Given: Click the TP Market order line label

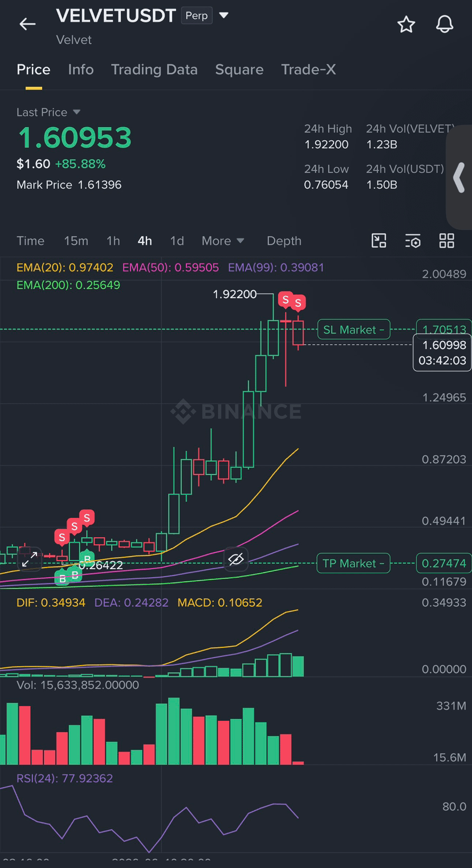Looking at the screenshot, I should coord(353,563).
